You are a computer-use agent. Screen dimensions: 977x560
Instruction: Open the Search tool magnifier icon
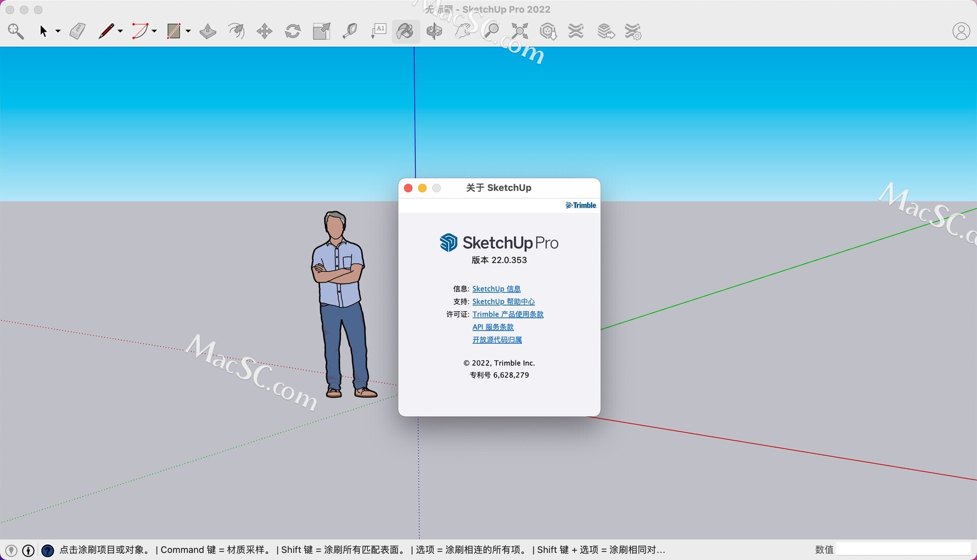[x=16, y=31]
